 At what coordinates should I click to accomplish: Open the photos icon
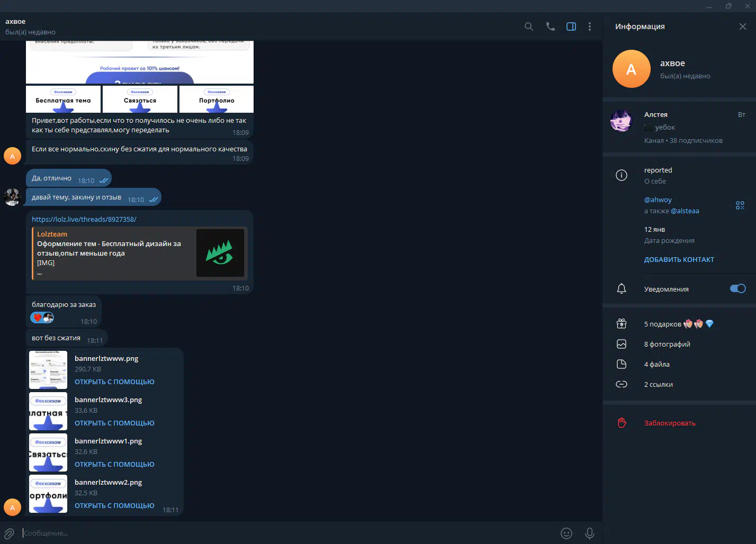click(x=622, y=344)
